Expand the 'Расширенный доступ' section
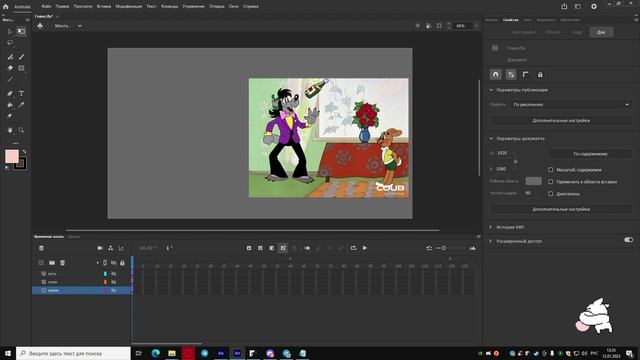This screenshot has width=640, height=360. (491, 241)
